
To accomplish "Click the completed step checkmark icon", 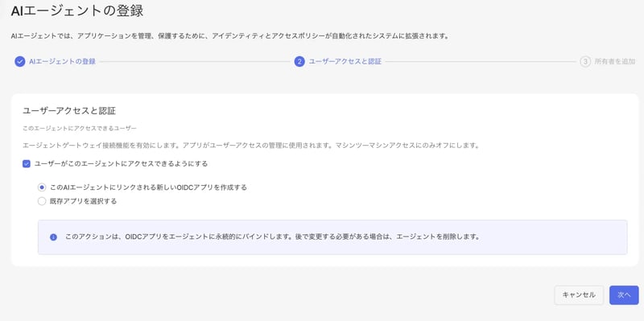I will pos(19,62).
